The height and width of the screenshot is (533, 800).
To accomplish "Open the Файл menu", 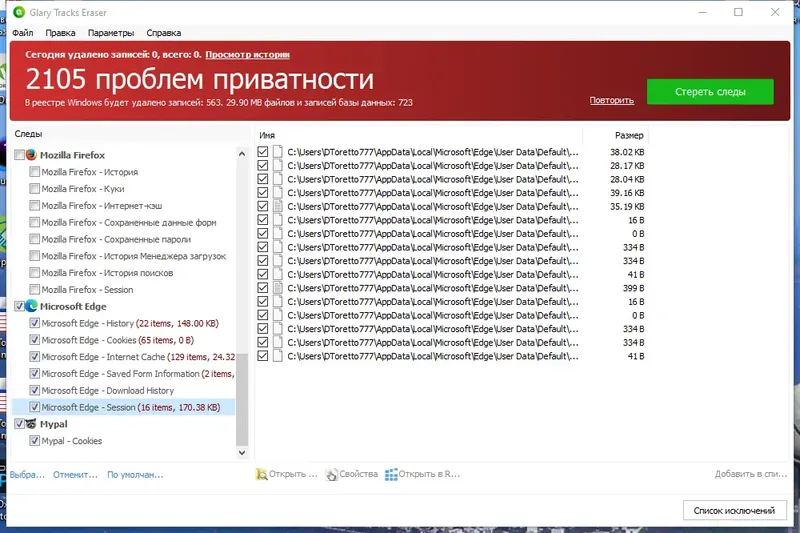I will point(22,33).
